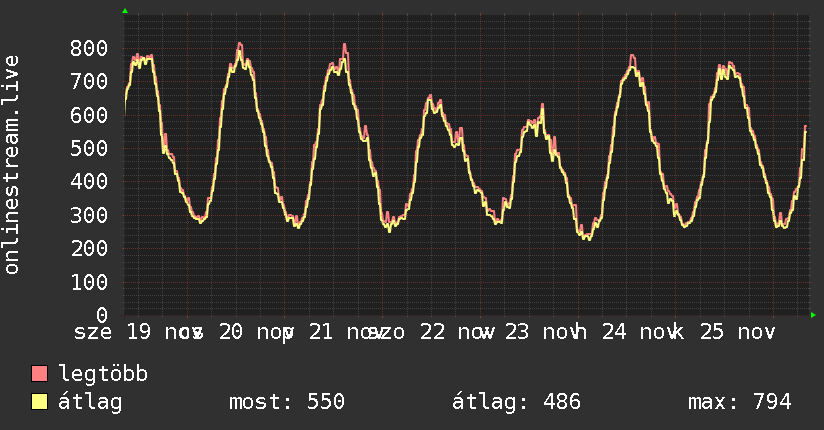
Task: Click the green arrow at x-axis end
Action: coord(814,315)
